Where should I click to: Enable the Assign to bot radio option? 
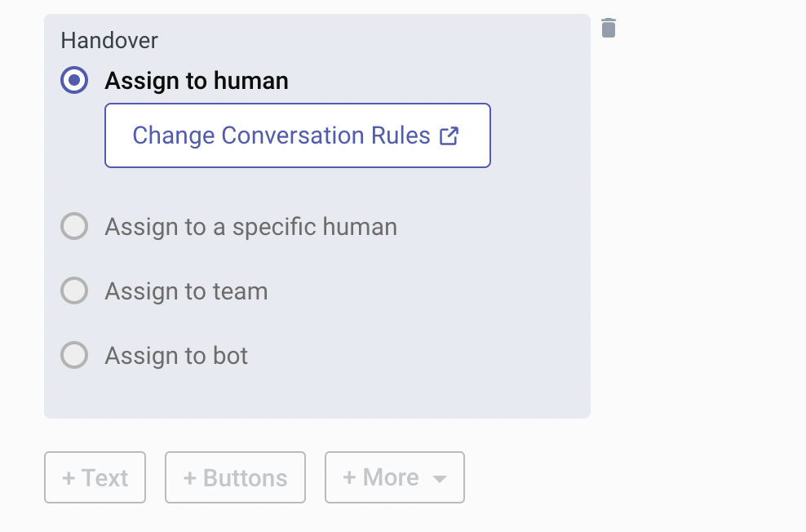click(x=74, y=355)
